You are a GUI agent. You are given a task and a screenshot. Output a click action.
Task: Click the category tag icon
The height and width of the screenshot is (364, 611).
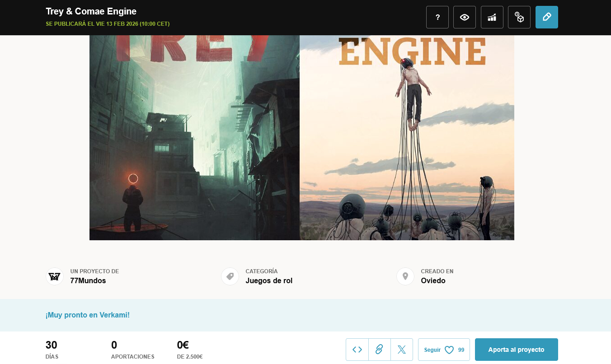(230, 276)
